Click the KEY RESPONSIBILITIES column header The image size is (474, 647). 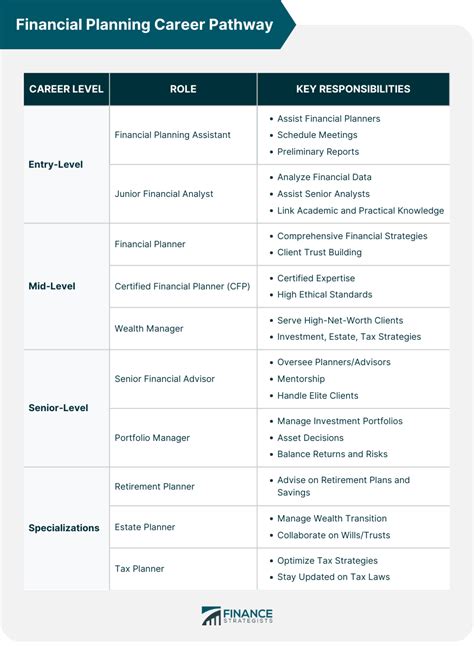(x=353, y=89)
